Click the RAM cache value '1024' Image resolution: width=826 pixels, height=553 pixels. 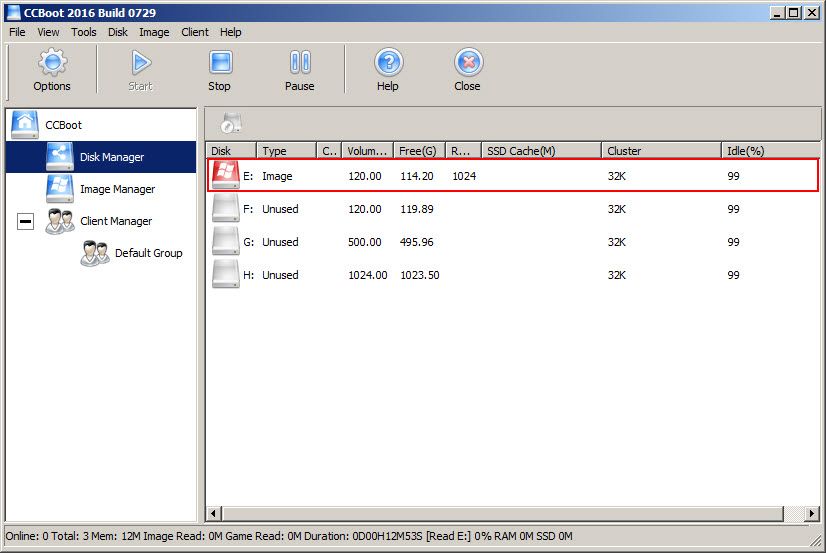[x=464, y=176]
